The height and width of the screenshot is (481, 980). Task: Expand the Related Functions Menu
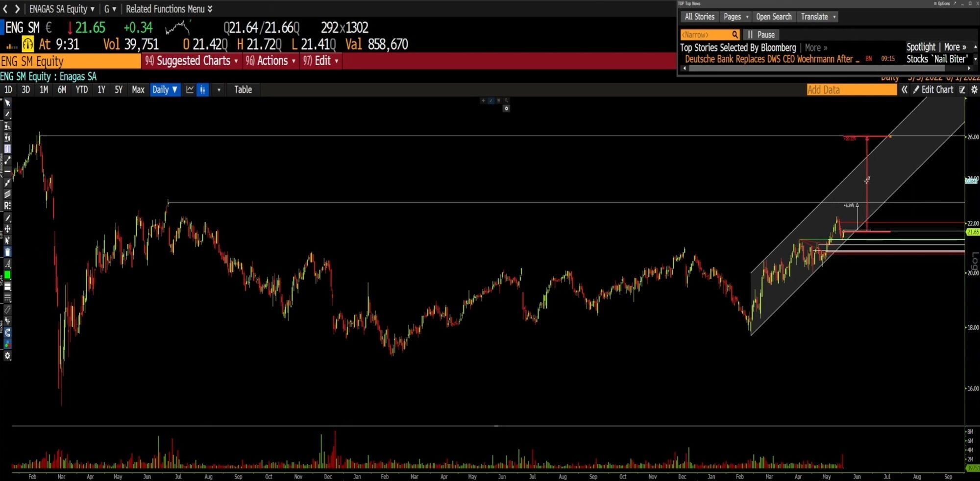tap(169, 9)
